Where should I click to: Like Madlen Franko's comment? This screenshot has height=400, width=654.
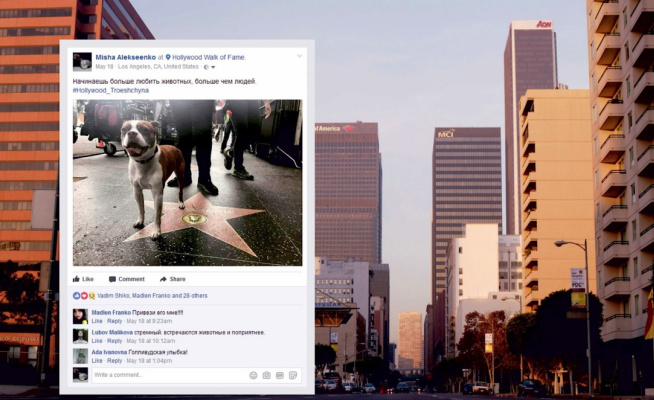[97, 320]
